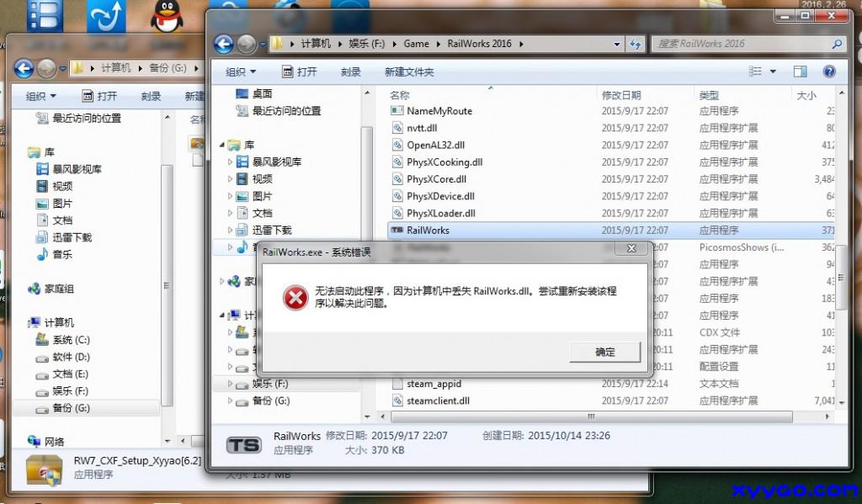Click 新建文件夹 in the toolbar
The height and width of the screenshot is (504, 862).
coord(409,72)
